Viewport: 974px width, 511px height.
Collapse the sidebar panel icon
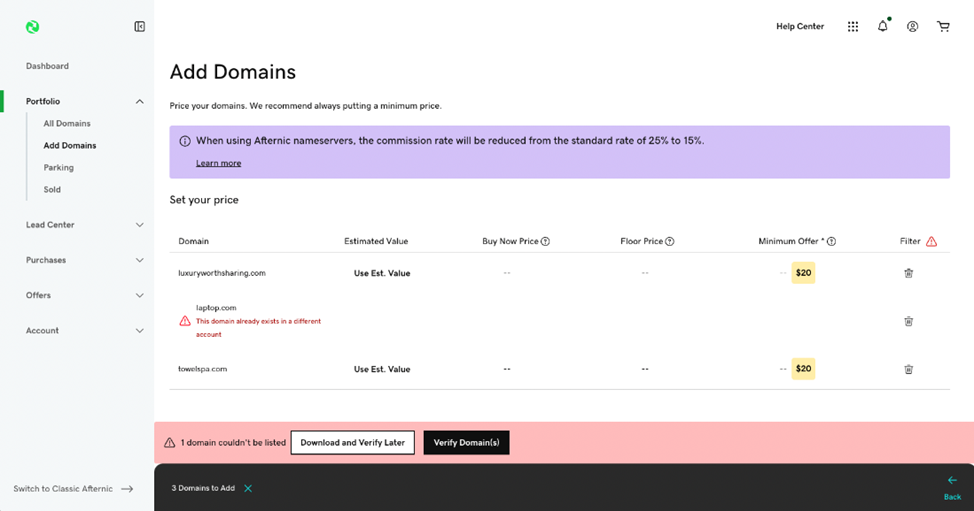pos(140,27)
